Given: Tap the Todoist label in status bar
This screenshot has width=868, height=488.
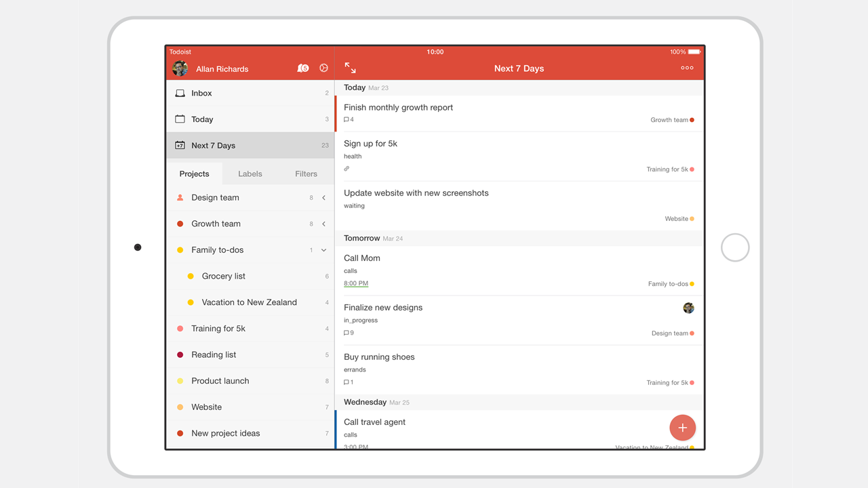Looking at the screenshot, I should point(180,52).
